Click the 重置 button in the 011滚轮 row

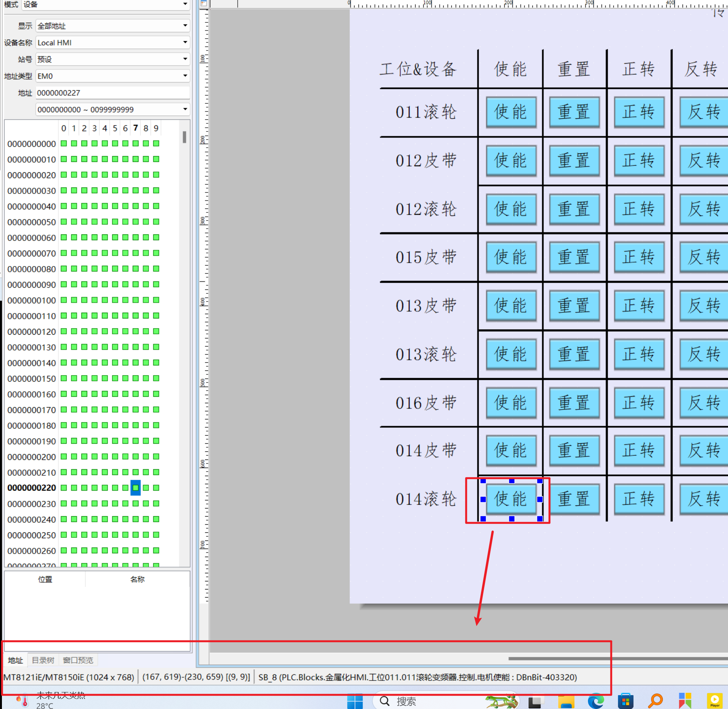coord(574,112)
